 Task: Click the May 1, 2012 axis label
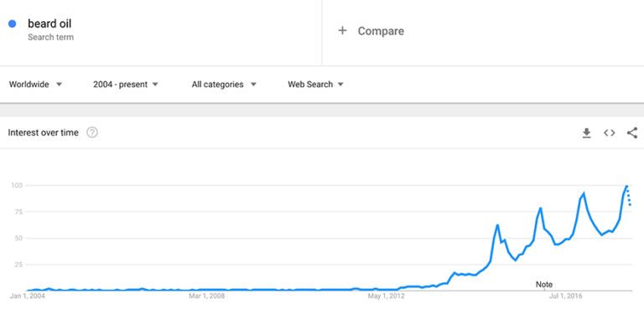click(x=386, y=296)
